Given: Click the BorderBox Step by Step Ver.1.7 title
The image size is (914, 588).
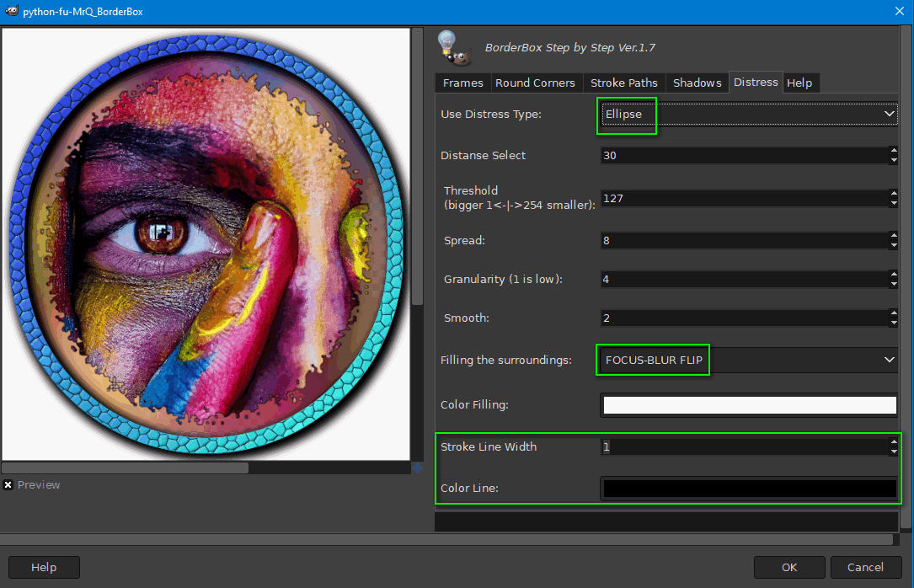Looking at the screenshot, I should click(570, 48).
